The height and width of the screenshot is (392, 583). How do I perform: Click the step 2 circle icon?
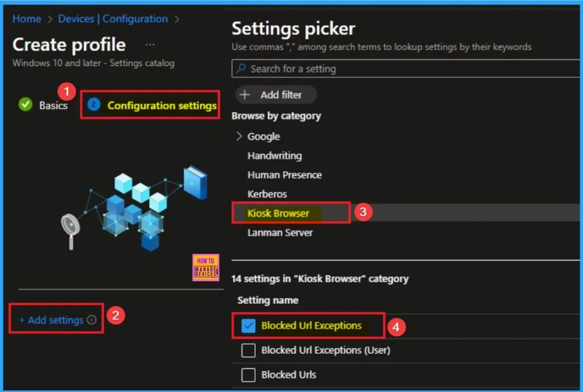tap(94, 105)
